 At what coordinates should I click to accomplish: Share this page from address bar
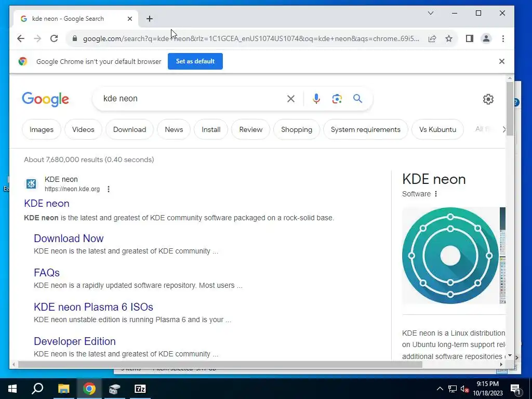pyautogui.click(x=432, y=38)
